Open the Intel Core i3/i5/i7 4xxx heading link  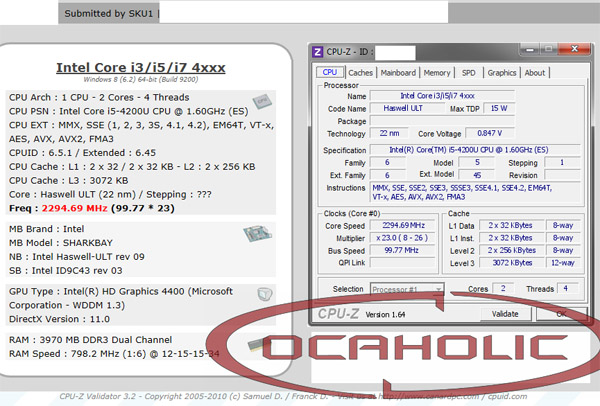click(141, 68)
